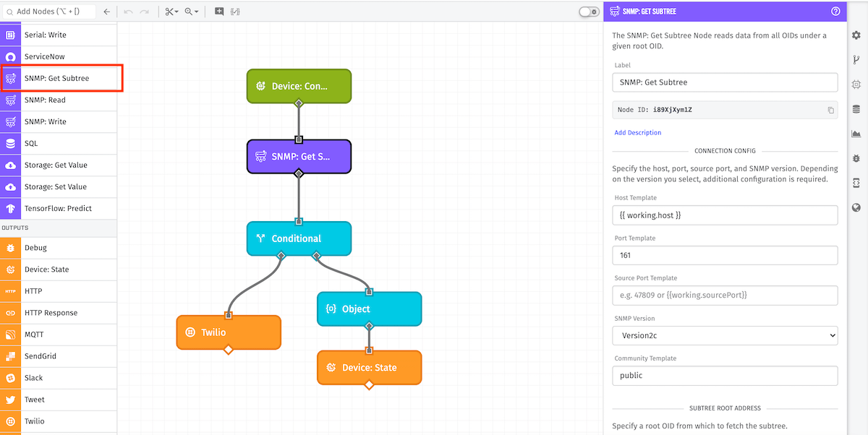The image size is (868, 435).
Task: Open workflow settings gear in right sidebar
Action: click(856, 35)
